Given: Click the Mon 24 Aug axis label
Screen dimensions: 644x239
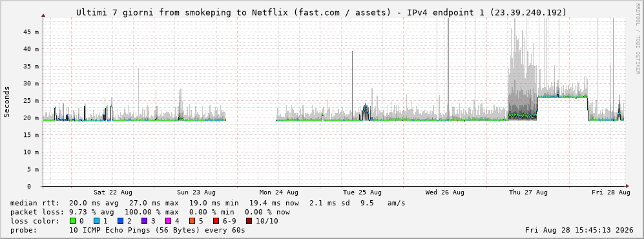Looking at the screenshot, I should coord(279,192).
